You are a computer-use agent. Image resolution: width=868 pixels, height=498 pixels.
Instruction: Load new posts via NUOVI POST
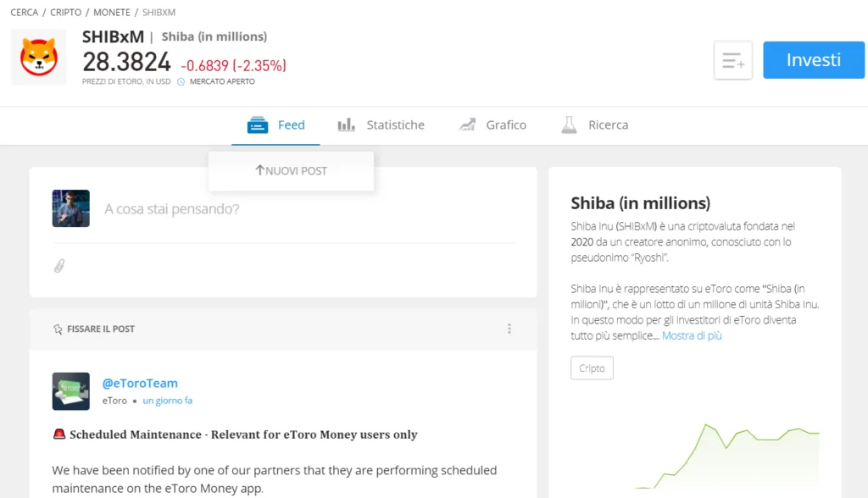[x=292, y=171]
